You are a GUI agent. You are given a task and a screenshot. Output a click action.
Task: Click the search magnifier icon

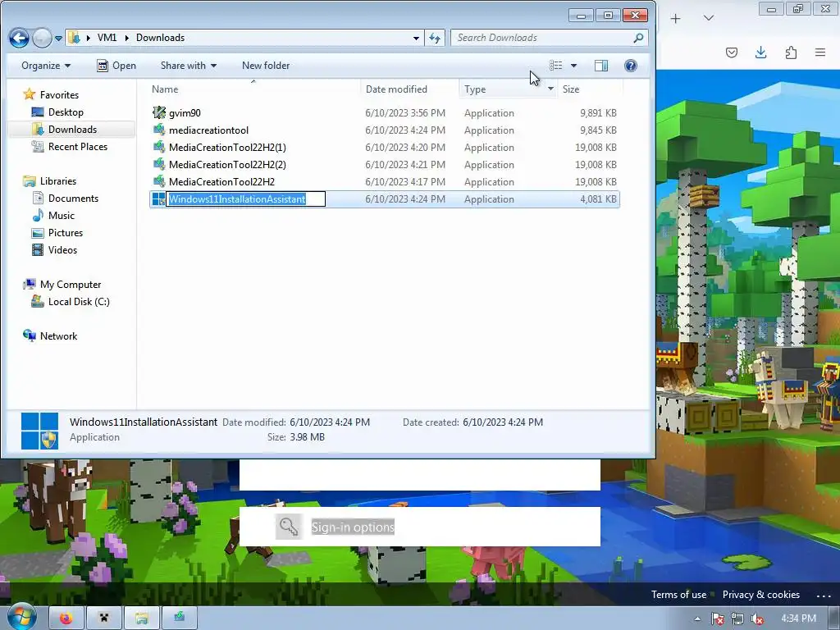(x=638, y=38)
